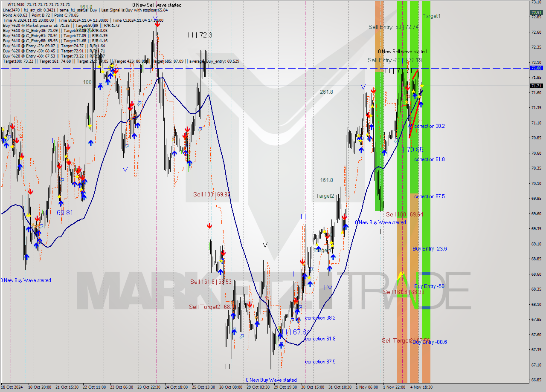Click the 'Sell Entry -50 | 72.74' label
This screenshot has height=392, width=546.
394,27
